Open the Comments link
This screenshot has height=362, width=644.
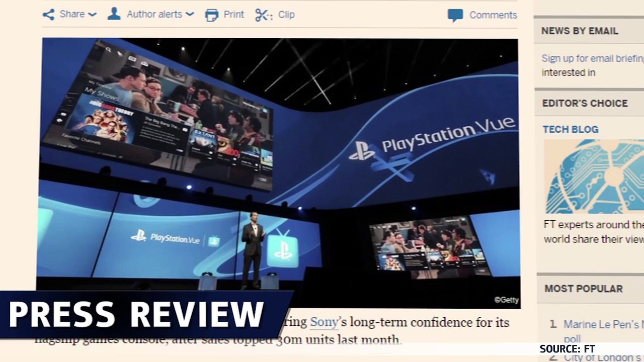pyautogui.click(x=493, y=15)
